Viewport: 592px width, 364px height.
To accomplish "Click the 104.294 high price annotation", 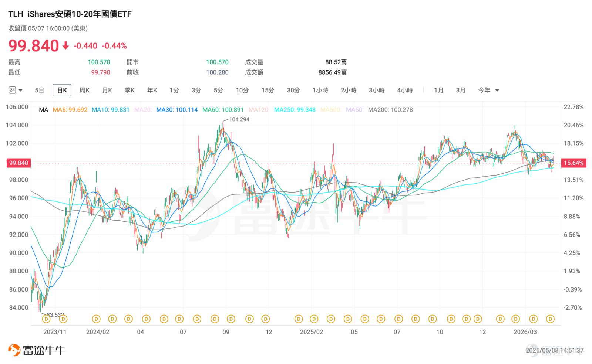I will click(239, 119).
